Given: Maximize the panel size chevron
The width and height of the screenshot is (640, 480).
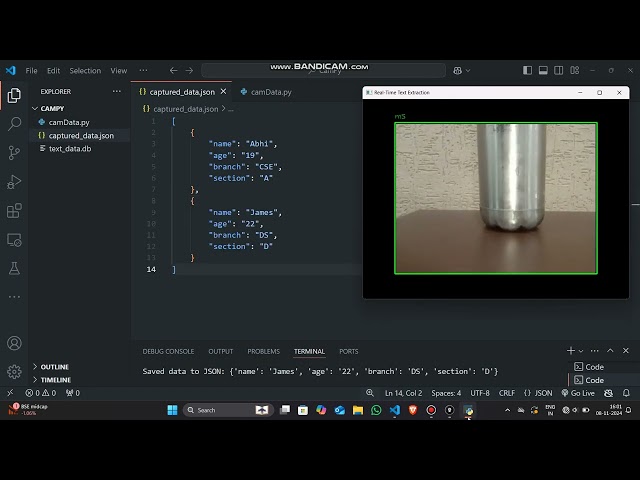Looking at the screenshot, I should tap(610, 351).
